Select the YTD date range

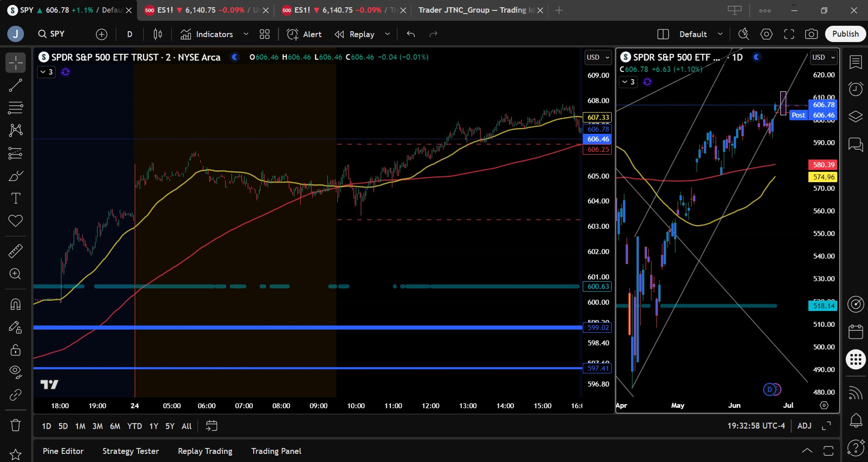pos(134,426)
